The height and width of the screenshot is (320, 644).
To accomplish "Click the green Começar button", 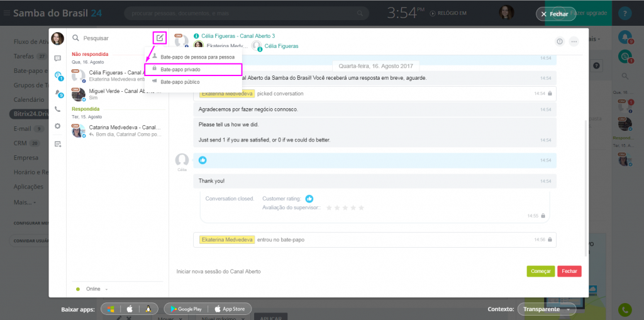I will click(540, 272).
